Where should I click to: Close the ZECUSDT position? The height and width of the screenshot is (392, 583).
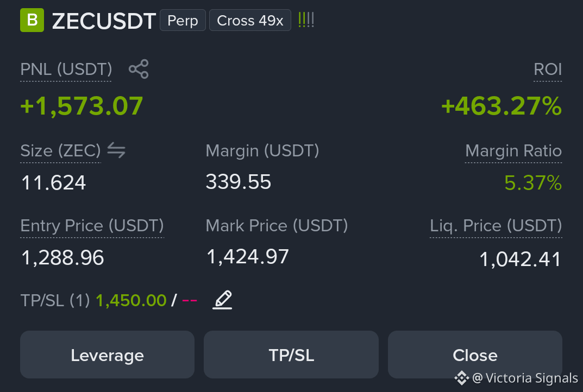tap(475, 355)
